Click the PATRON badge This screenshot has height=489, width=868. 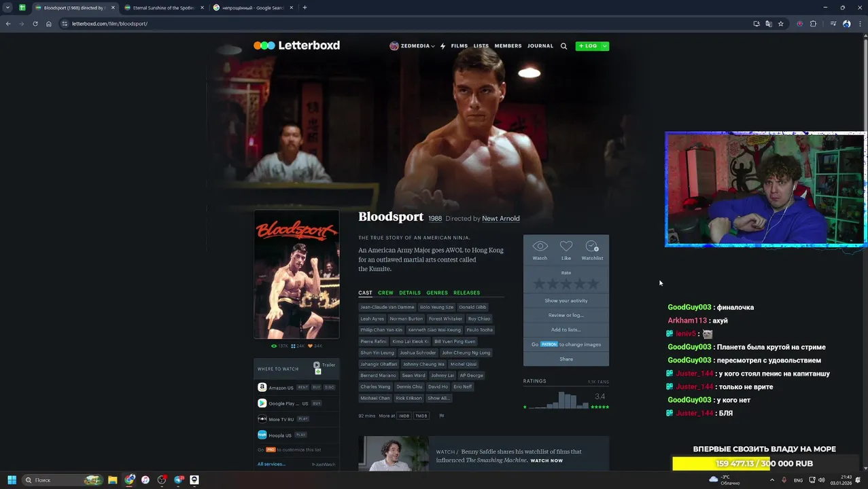[549, 344]
